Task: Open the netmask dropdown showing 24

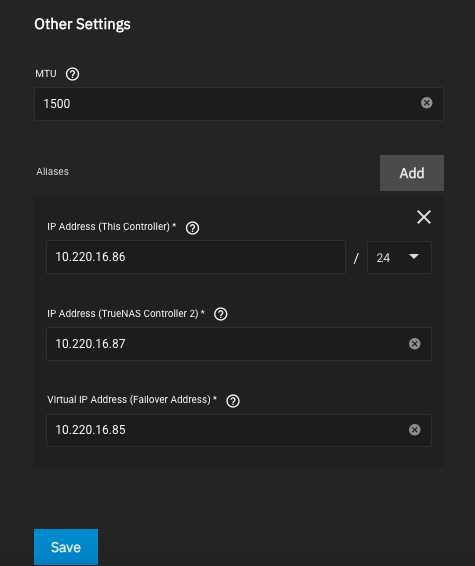Action: [399, 258]
